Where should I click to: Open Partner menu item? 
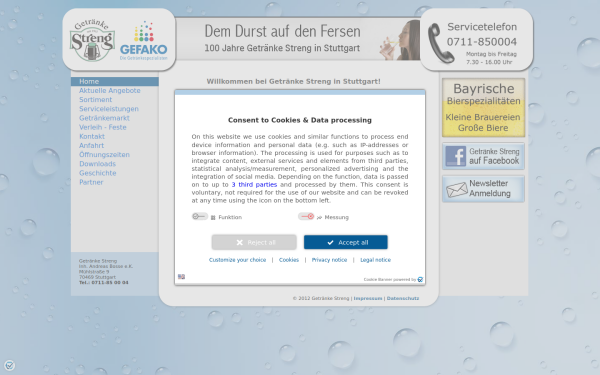(91, 183)
